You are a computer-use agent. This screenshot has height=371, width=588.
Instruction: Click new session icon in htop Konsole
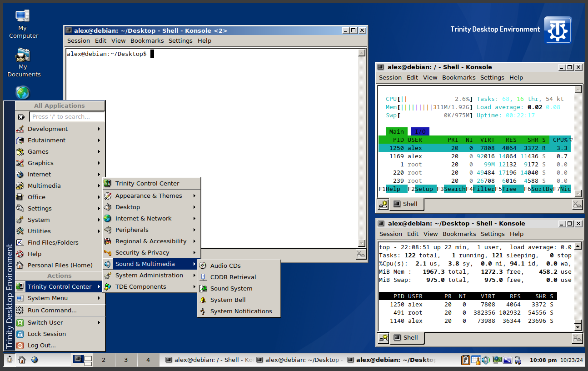point(383,205)
